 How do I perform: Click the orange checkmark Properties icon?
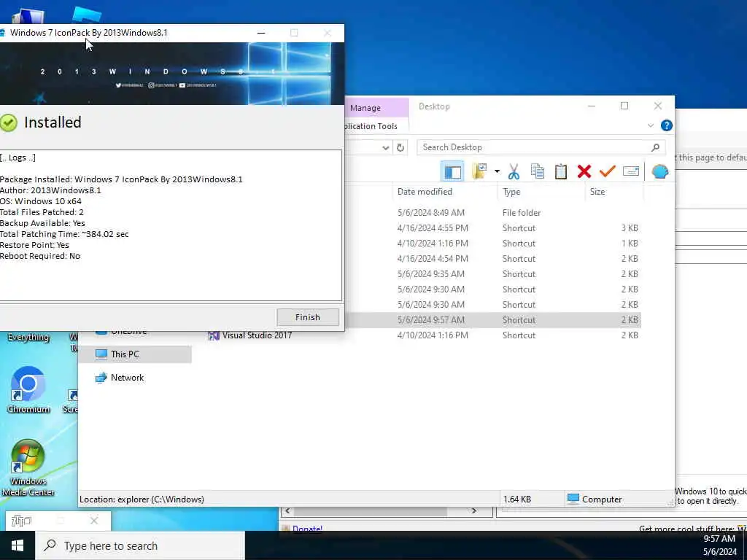pyautogui.click(x=608, y=171)
